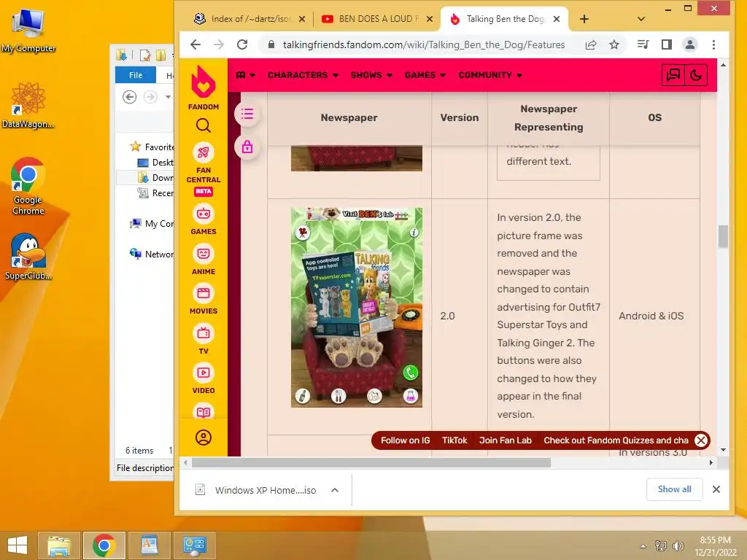This screenshot has width=747, height=560.
Task: Open the My Computer desktop icon
Action: click(x=28, y=30)
